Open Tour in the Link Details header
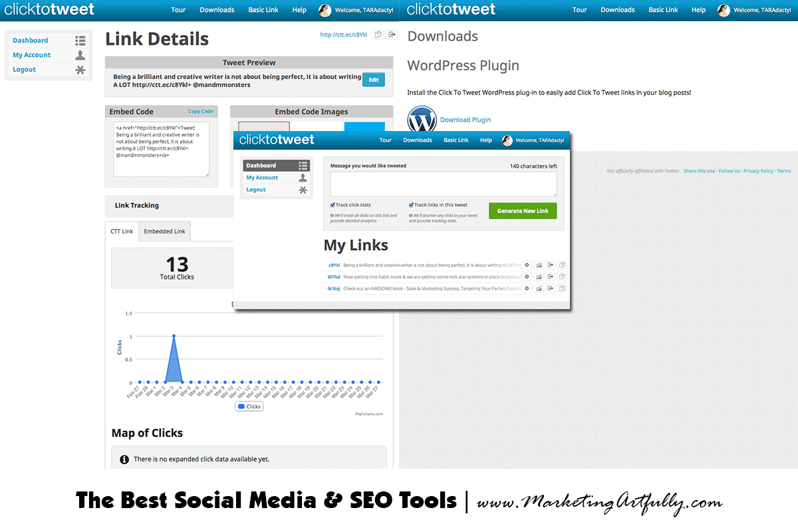The width and height of the screenshot is (798, 532). (x=178, y=10)
